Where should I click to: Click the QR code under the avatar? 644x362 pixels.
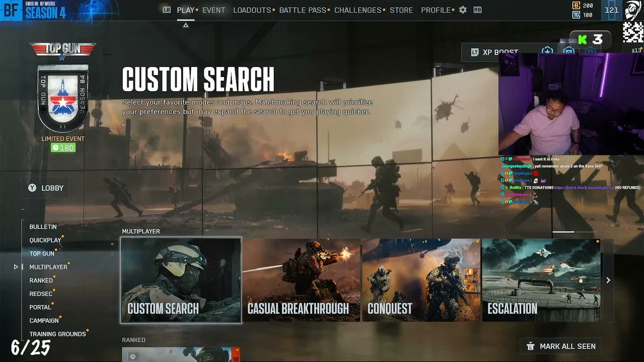pos(633,32)
